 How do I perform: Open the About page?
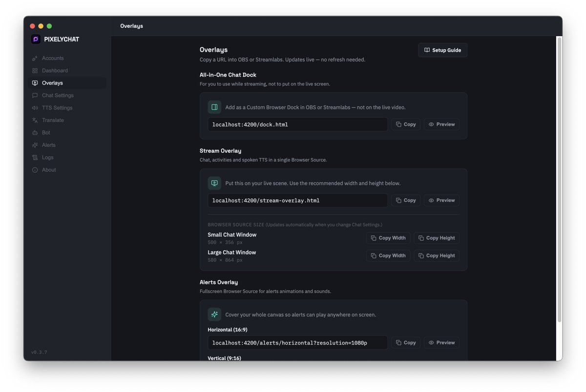click(67, 170)
